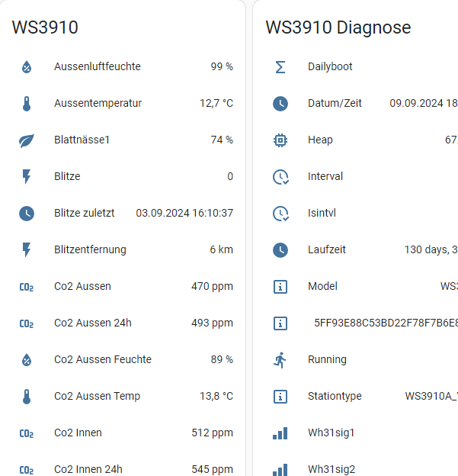Click the lightning icon beside Blitzentfernung
The image size is (458, 476).
pos(27,250)
